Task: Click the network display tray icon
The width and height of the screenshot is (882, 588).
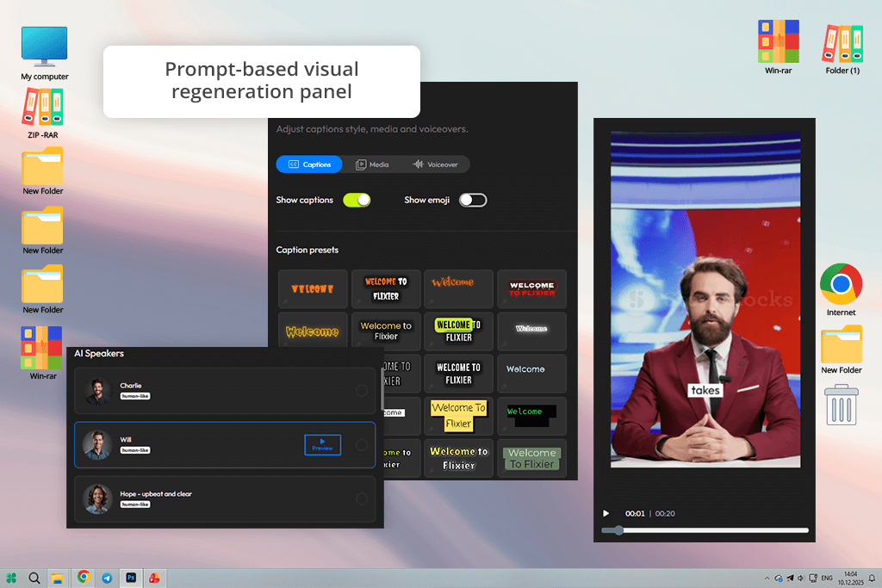Action: [x=813, y=578]
